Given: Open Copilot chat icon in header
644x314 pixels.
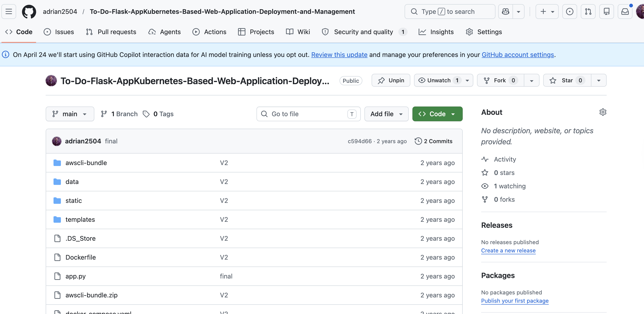Looking at the screenshot, I should pyautogui.click(x=506, y=12).
